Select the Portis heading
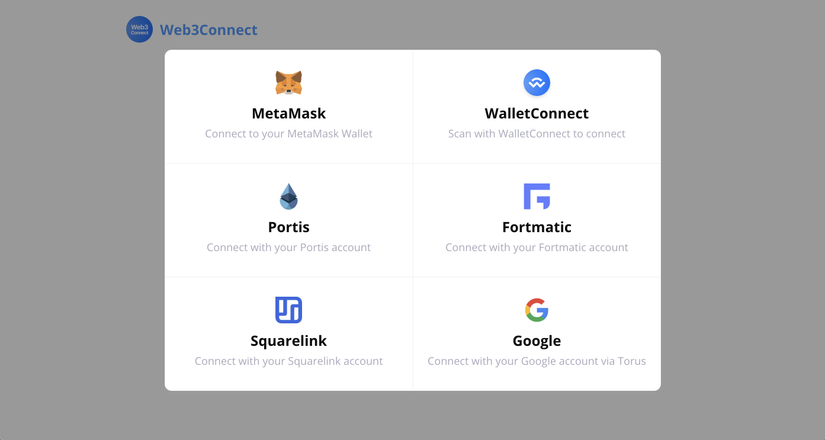 [289, 227]
